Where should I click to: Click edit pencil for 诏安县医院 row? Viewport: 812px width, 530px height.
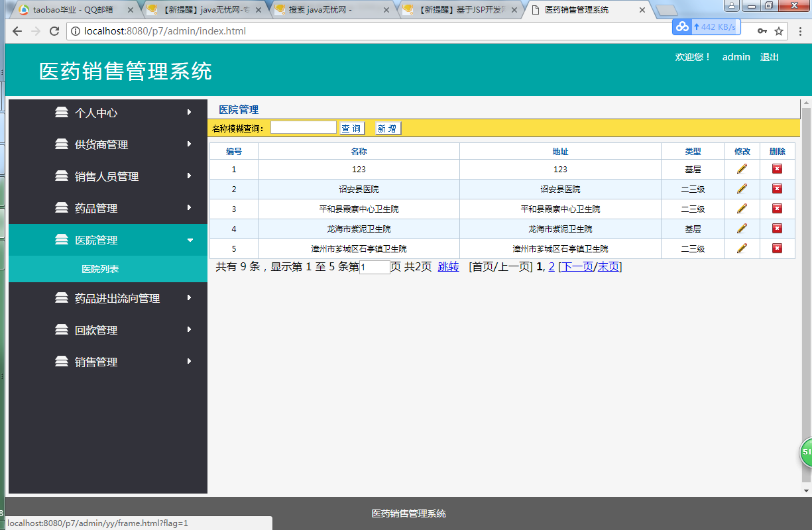coord(742,189)
